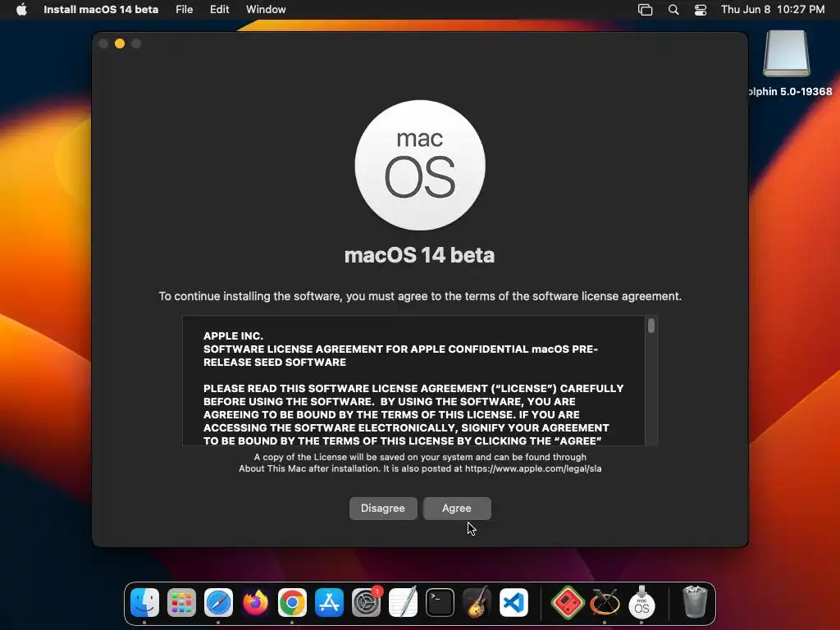Launch Safari from the Dock
Screen dimensions: 840x630
coord(218,603)
